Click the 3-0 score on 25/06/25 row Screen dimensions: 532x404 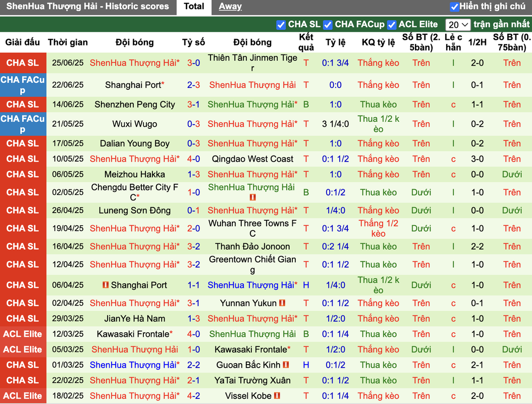tap(193, 63)
